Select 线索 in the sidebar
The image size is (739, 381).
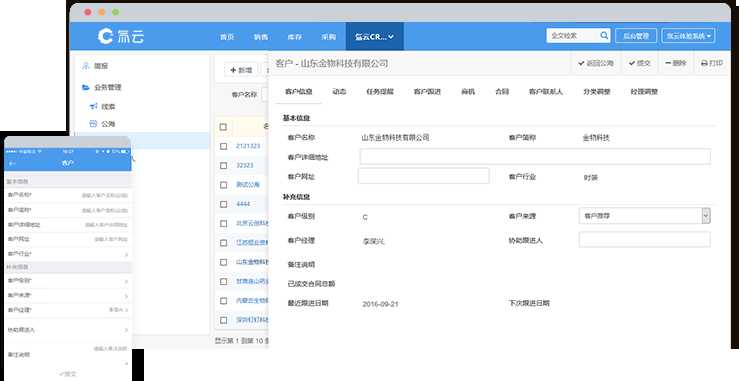tap(108, 107)
